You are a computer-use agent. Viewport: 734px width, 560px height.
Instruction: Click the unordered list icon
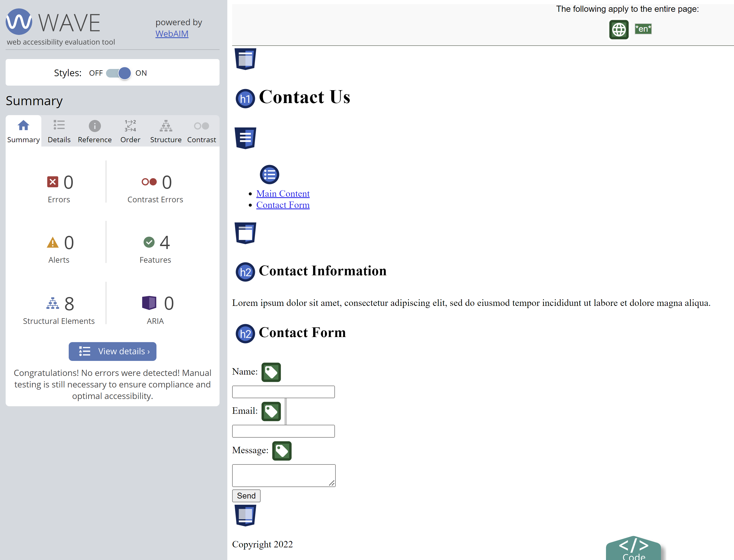269,174
